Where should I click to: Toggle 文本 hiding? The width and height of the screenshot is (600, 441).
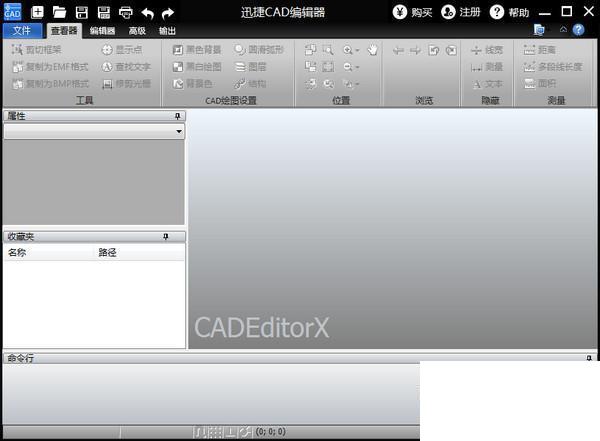point(487,84)
